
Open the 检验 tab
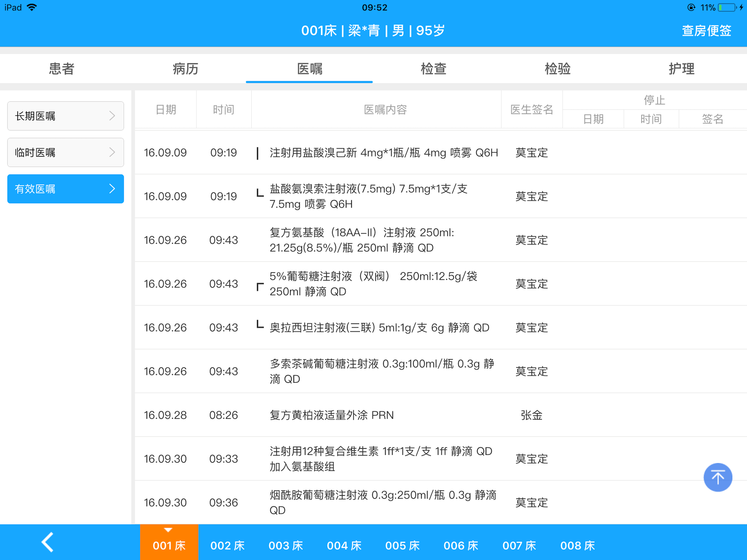click(x=557, y=69)
